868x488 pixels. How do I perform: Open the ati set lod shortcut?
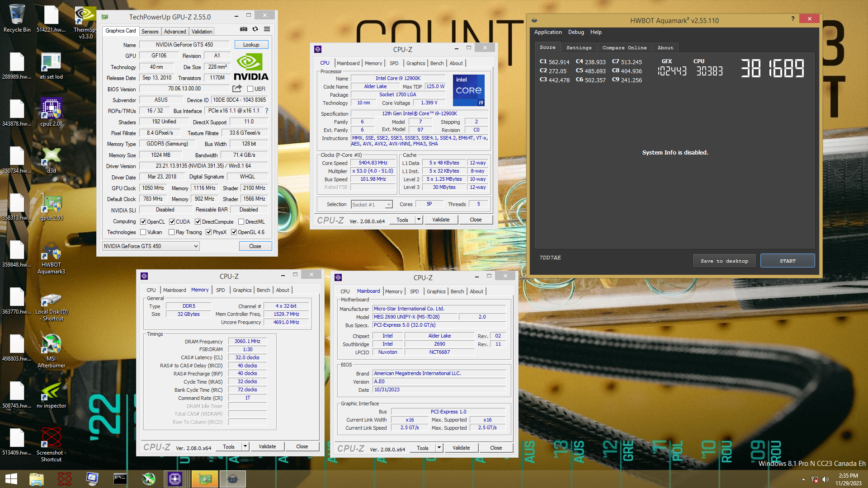pos(51,66)
